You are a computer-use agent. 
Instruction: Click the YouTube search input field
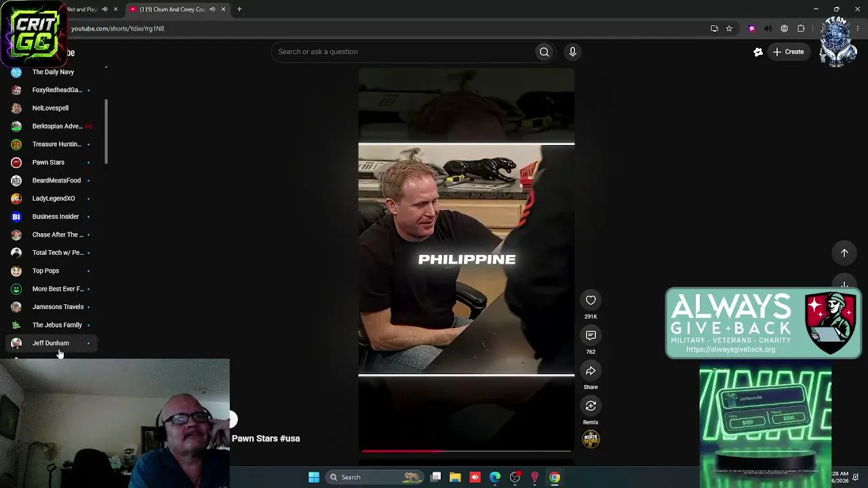pos(403,52)
